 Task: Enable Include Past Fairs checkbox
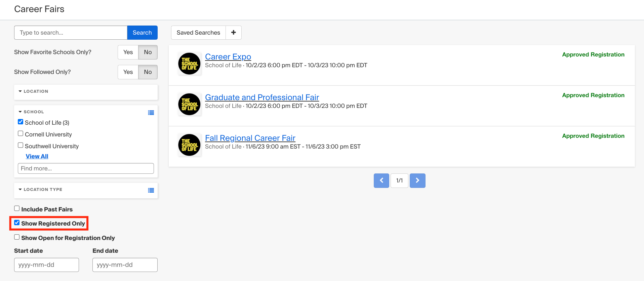coord(17,208)
